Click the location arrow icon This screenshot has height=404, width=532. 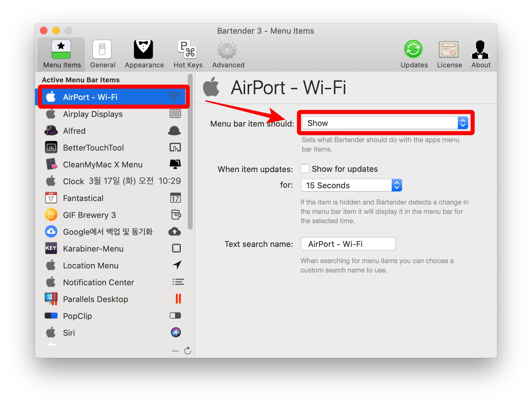(177, 265)
